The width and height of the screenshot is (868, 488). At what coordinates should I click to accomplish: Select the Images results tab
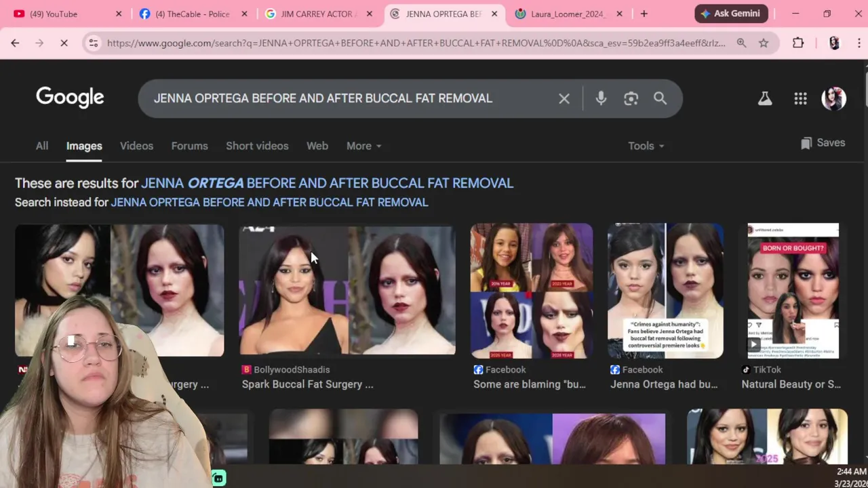pyautogui.click(x=84, y=146)
